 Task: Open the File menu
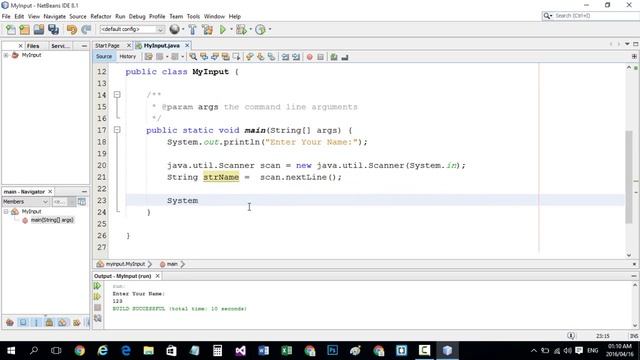(6, 16)
